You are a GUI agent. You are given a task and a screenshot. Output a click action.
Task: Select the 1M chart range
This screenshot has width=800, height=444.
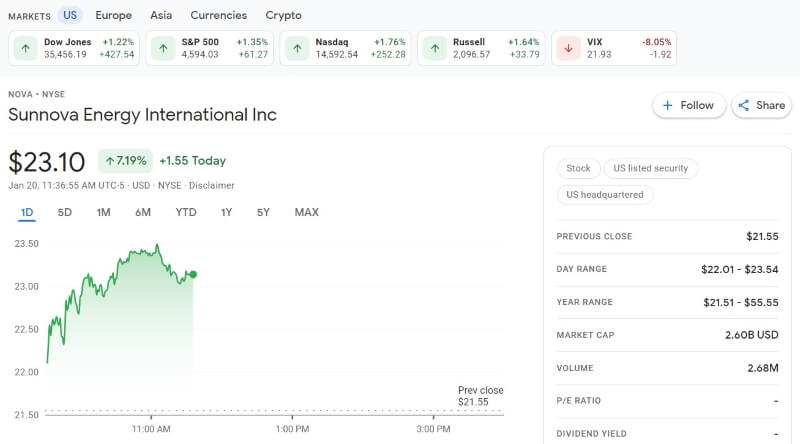[x=104, y=212]
